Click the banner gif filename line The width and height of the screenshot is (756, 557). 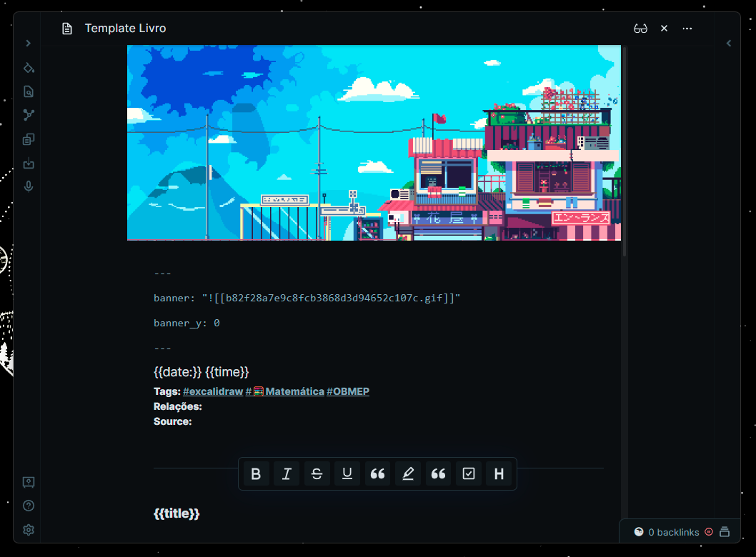(307, 298)
